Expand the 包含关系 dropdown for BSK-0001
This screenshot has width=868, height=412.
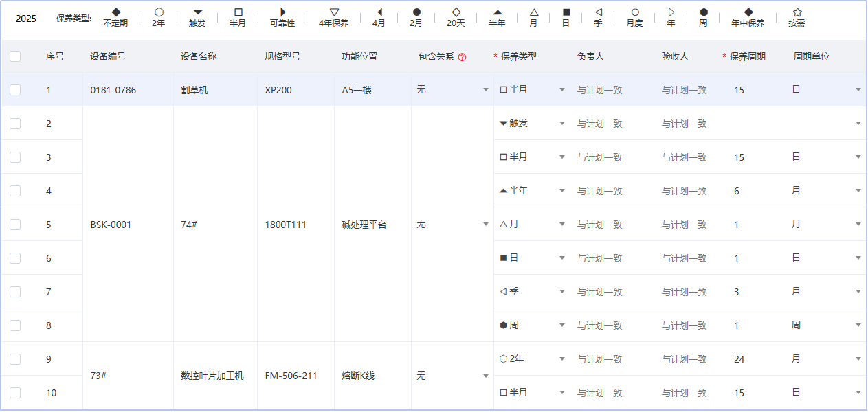point(486,224)
